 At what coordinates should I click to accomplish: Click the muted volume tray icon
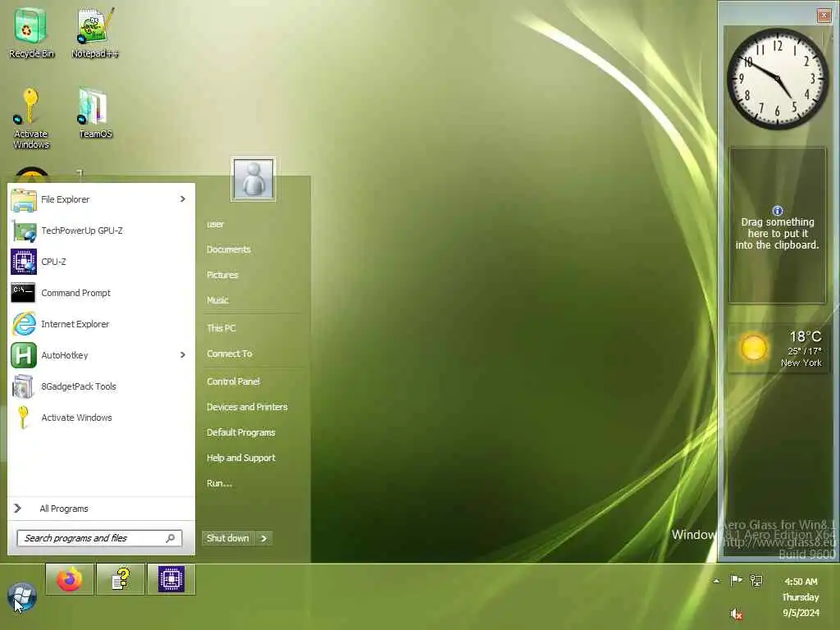736,614
